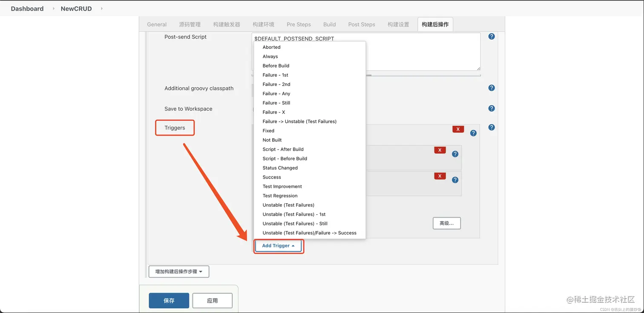Screen dimensions: 644x313
Task: Open help for Additional groovy classpath
Action: pyautogui.click(x=492, y=88)
